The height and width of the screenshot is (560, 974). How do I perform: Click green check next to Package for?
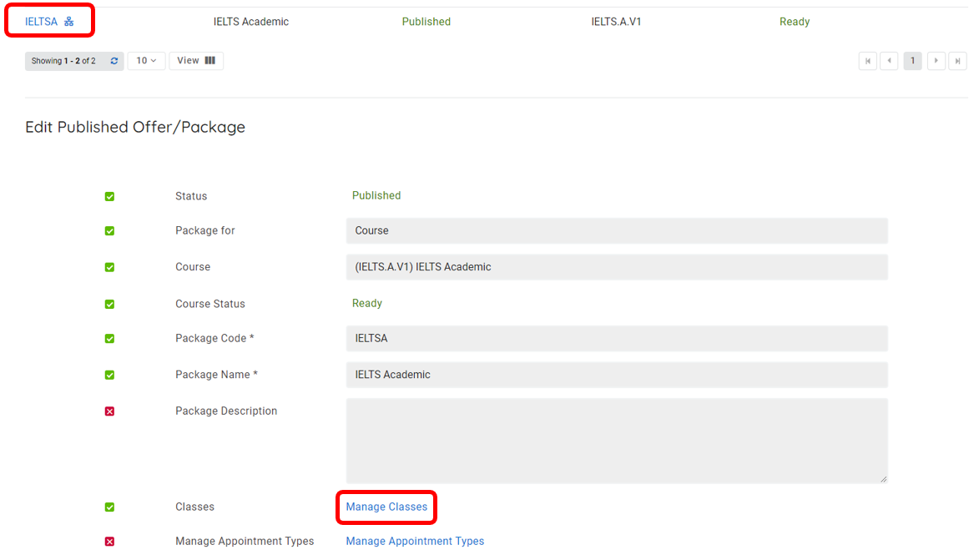coord(109,231)
